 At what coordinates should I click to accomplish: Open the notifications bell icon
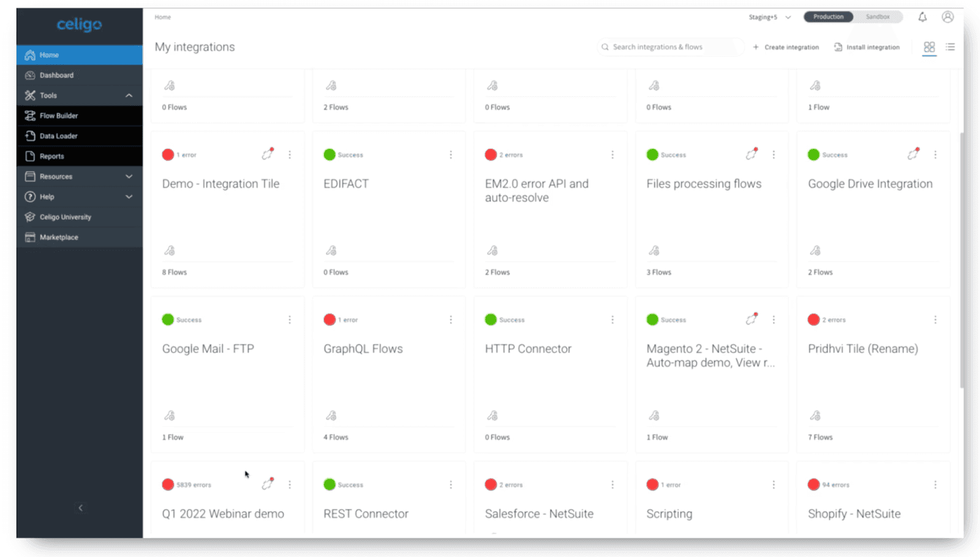click(x=922, y=17)
